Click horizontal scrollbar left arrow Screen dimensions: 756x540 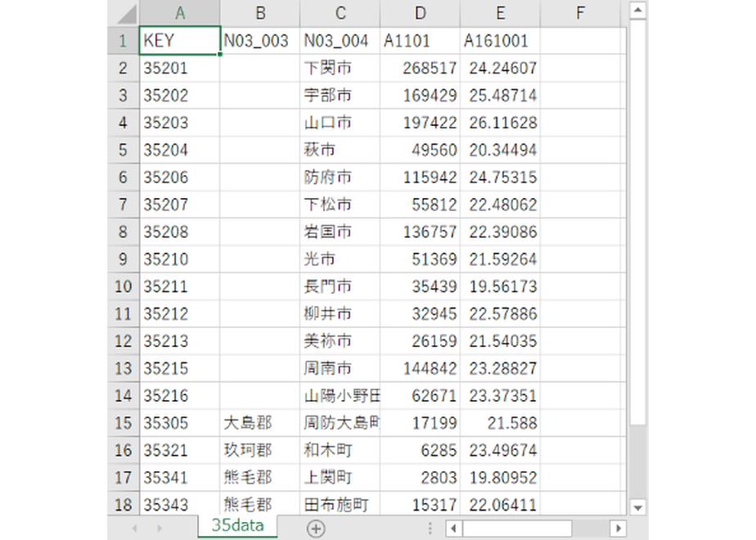[x=453, y=529]
